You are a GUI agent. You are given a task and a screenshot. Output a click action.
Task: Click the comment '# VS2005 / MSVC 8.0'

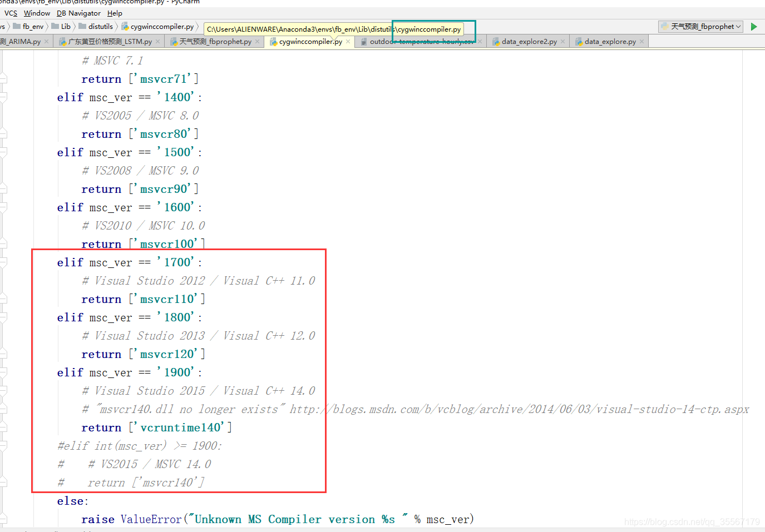point(140,116)
